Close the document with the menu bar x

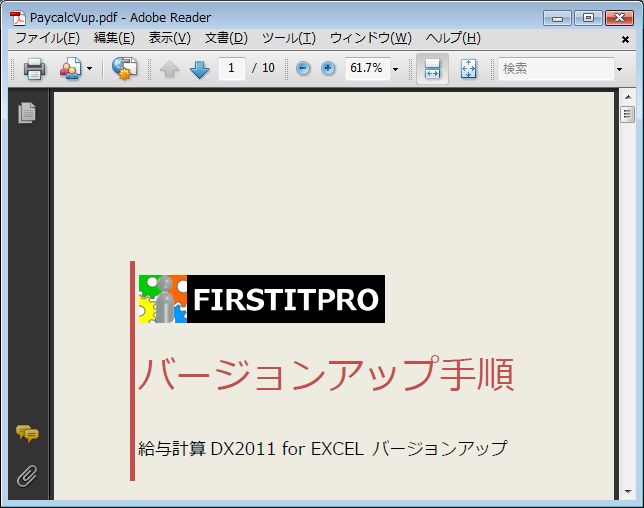625,39
